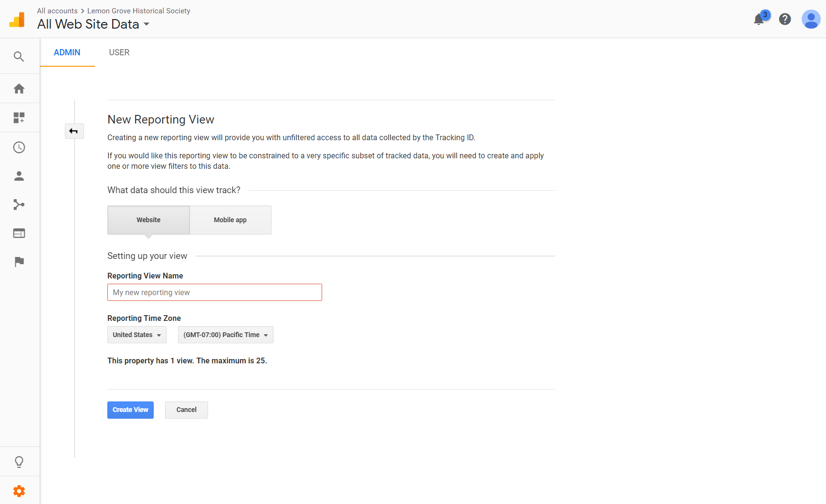This screenshot has height=504, width=826.
Task: Select Mobile app as tracked data type
Action: (230, 220)
